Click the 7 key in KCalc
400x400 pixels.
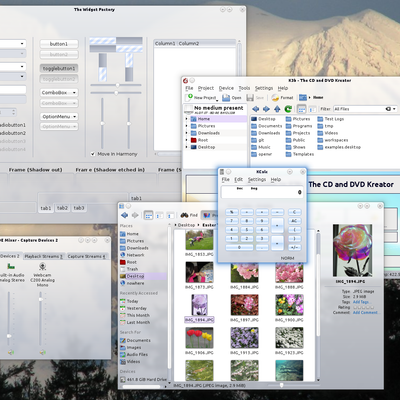(x=232, y=221)
